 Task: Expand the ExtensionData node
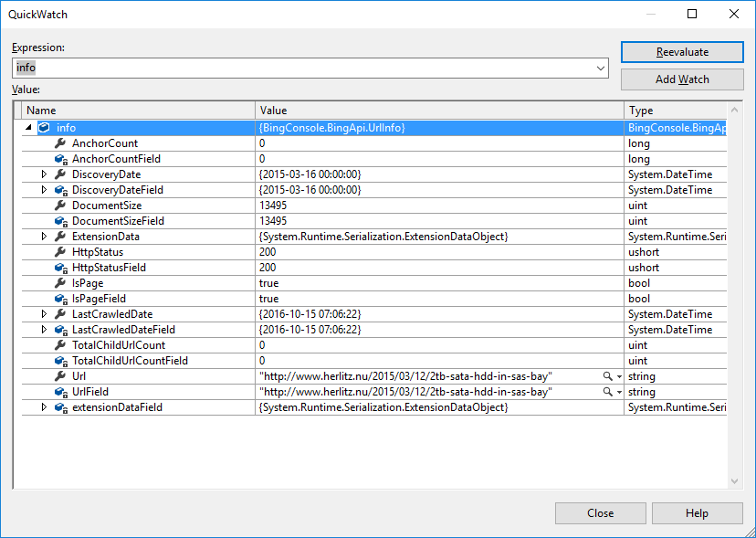(x=44, y=237)
